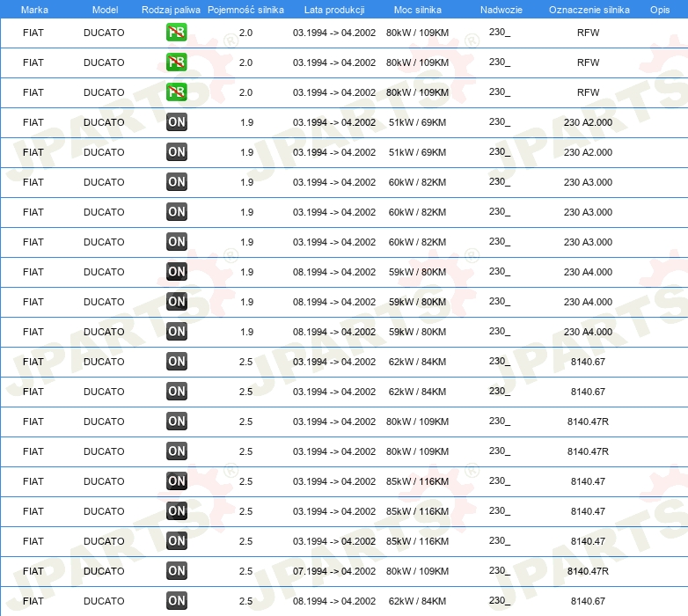Select the 230_ body cell in the 08.1994 8140.67 row
688x616 pixels.
500,600
